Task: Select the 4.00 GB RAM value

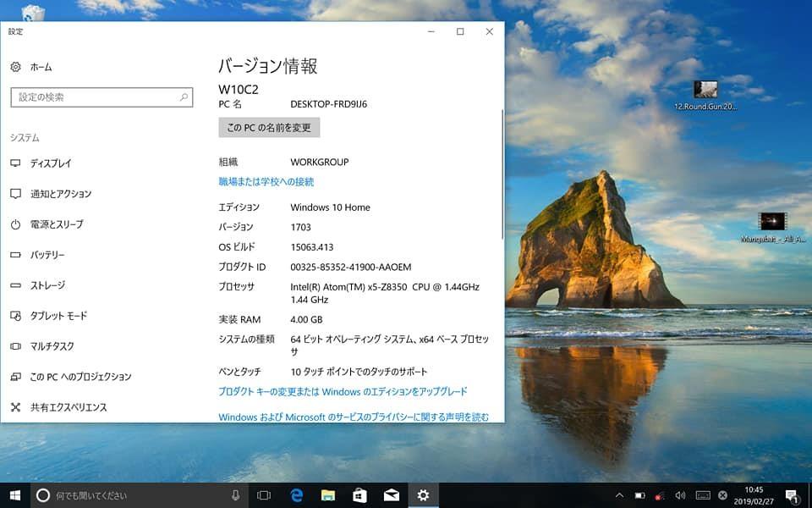Action: (x=306, y=320)
